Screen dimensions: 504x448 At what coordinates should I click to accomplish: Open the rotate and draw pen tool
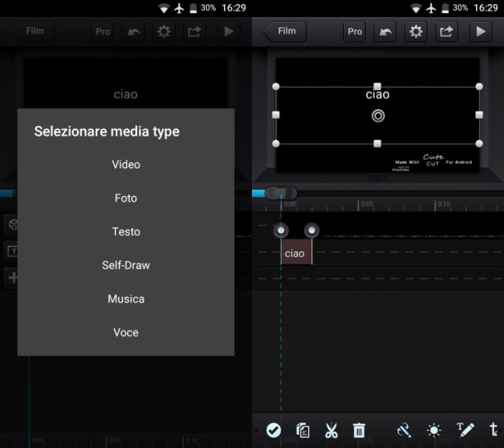coord(404,431)
